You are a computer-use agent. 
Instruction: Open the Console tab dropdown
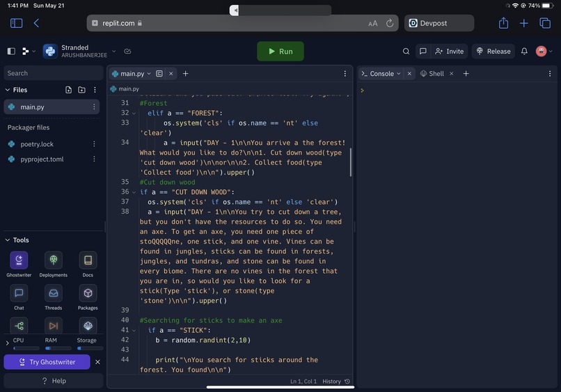tap(399, 73)
